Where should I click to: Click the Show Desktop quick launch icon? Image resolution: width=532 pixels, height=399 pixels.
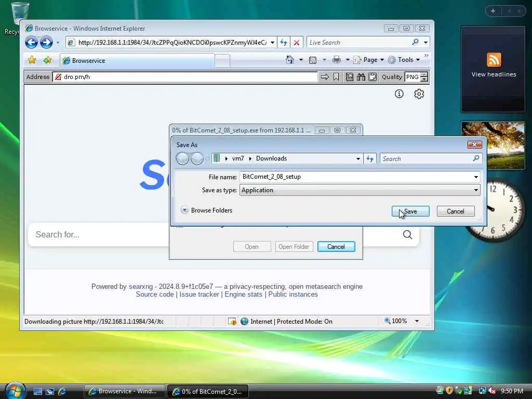pos(37,391)
